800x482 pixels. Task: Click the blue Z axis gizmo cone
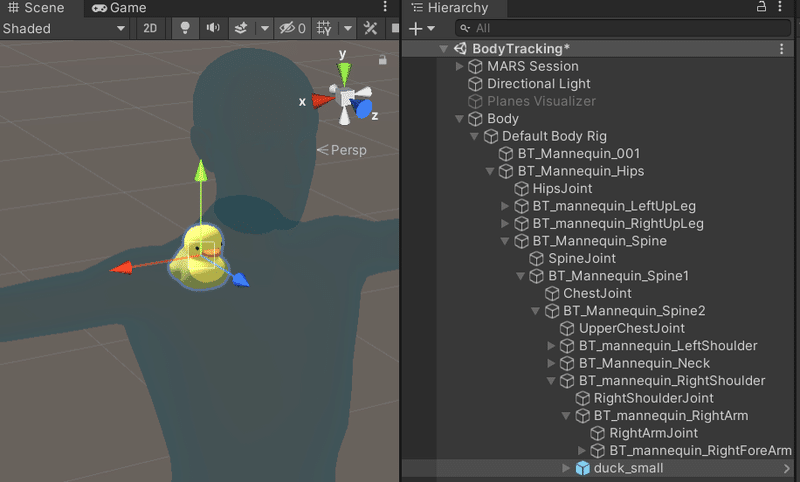click(x=363, y=110)
